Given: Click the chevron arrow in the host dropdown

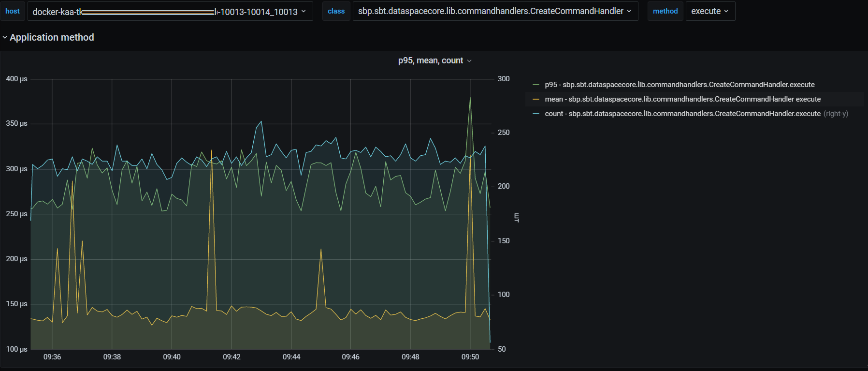Looking at the screenshot, I should (304, 11).
